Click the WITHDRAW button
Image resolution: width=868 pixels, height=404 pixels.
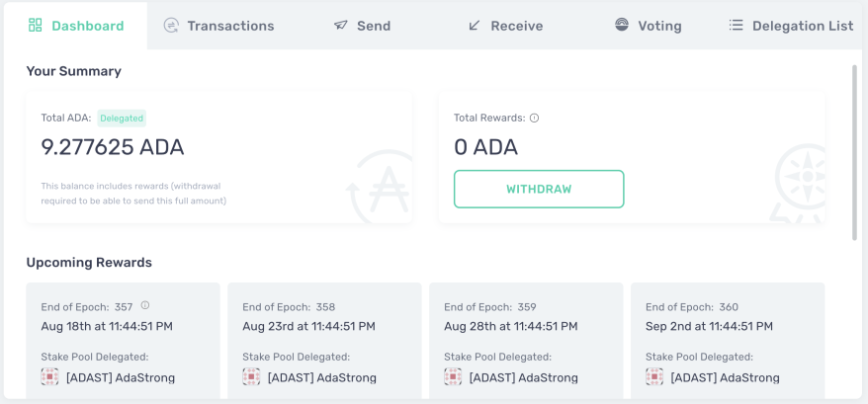(539, 189)
